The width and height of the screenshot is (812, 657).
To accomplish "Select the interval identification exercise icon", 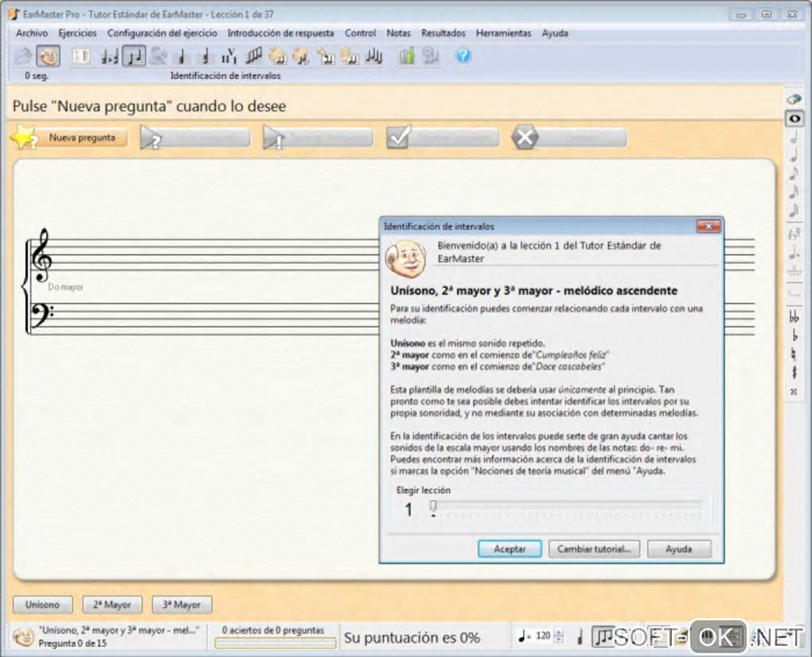I will [x=134, y=56].
